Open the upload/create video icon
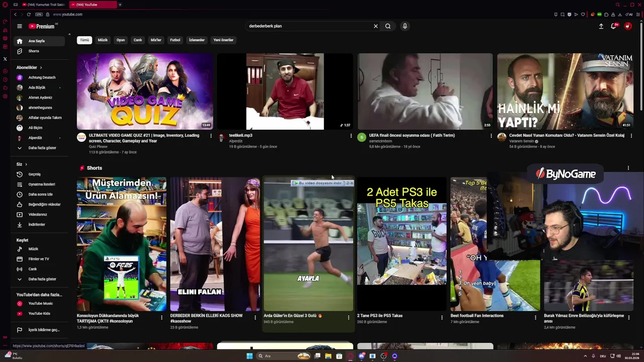644x362 pixels. pyautogui.click(x=601, y=26)
